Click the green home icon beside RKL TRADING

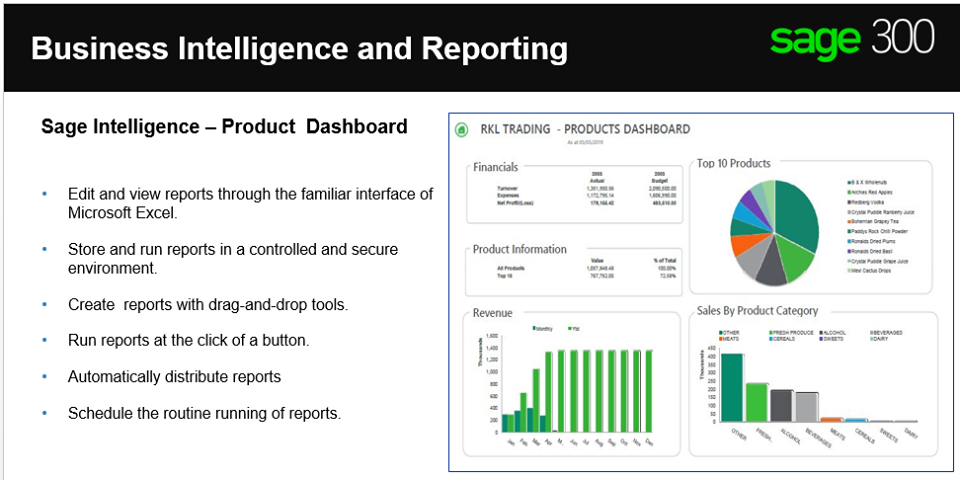point(462,129)
